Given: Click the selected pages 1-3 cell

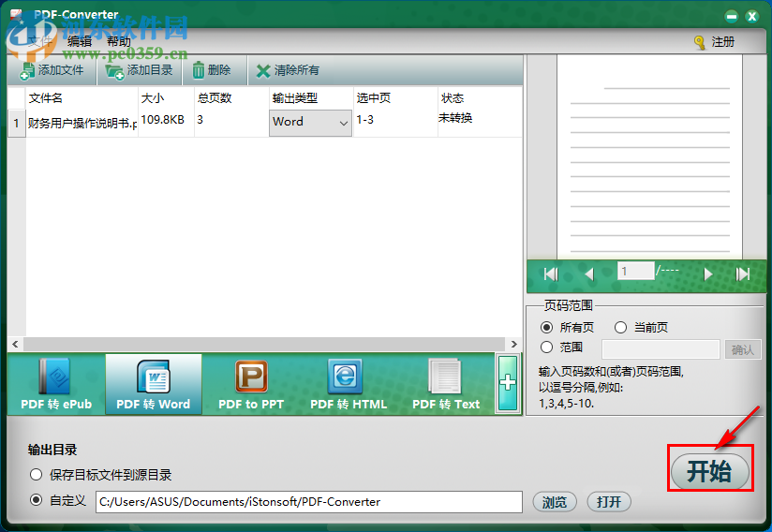Looking at the screenshot, I should [395, 123].
